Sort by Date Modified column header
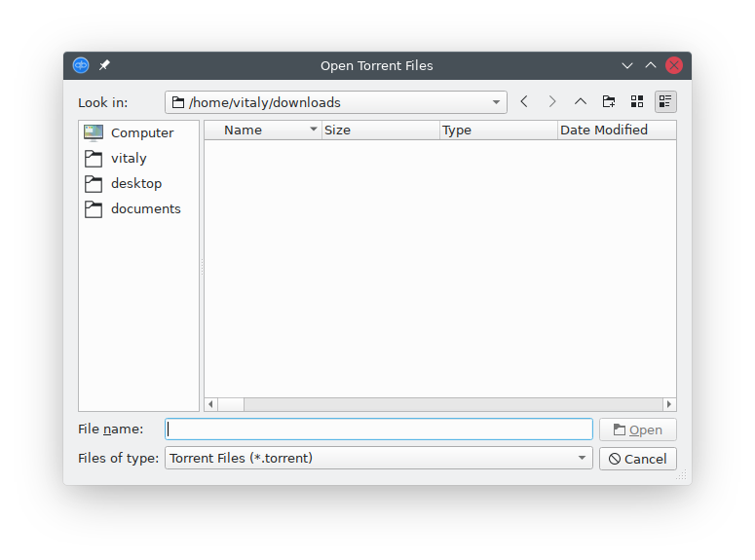The height and width of the screenshot is (560, 755). pos(617,130)
